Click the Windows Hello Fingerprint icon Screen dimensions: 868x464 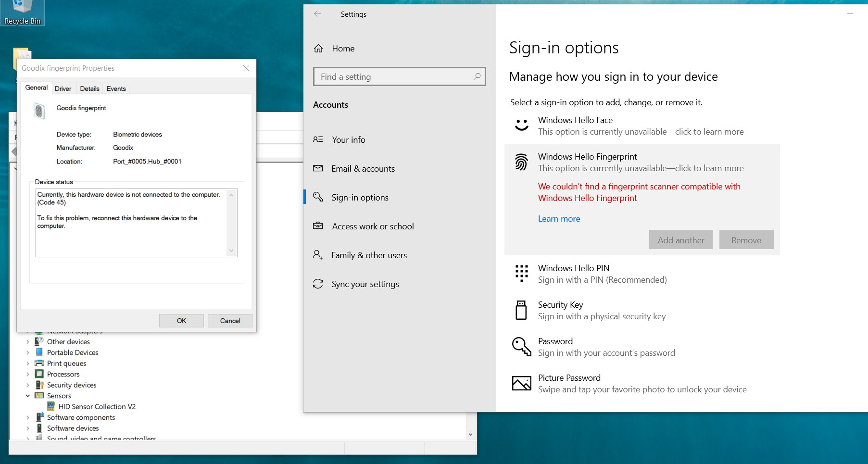(521, 162)
